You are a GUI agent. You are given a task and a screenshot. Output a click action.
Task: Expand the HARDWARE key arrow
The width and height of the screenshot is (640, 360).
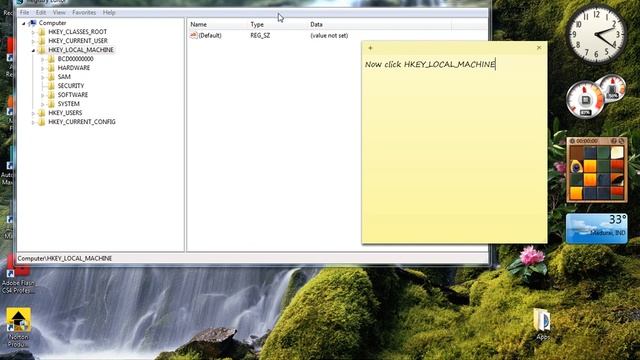(42, 68)
